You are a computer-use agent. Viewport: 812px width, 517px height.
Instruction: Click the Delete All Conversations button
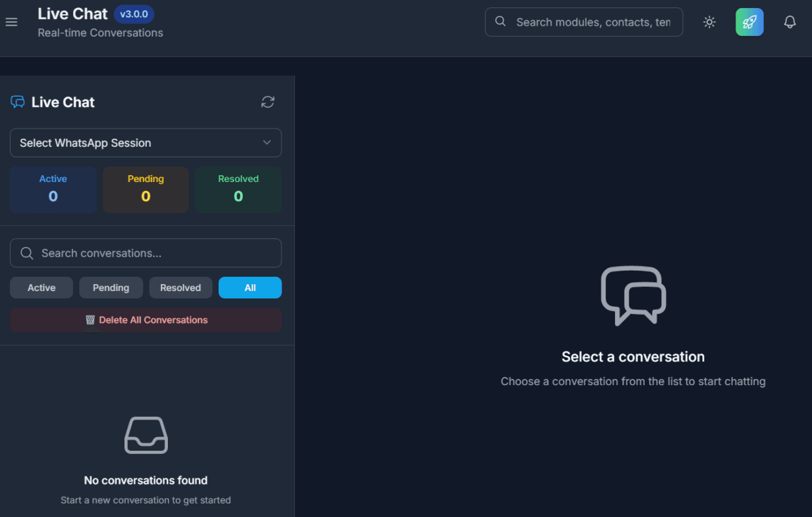click(x=145, y=319)
